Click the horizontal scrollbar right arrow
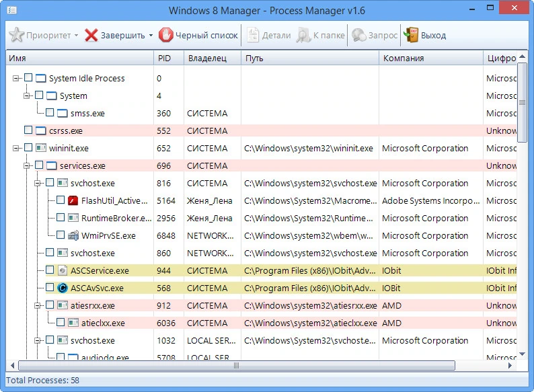The image size is (534, 392). click(510, 365)
